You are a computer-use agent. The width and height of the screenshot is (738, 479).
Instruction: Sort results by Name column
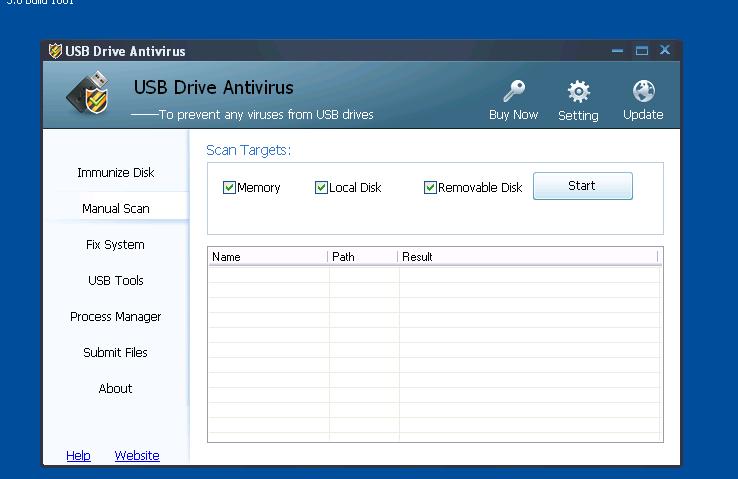[x=268, y=257]
